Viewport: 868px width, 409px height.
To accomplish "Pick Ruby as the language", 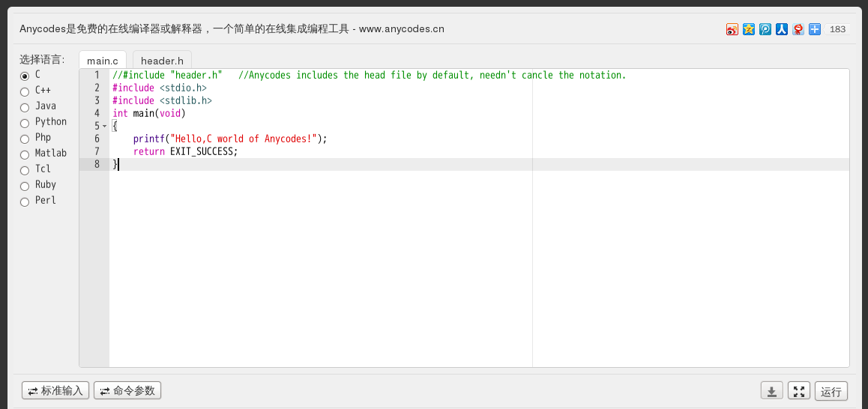I will (x=24, y=186).
